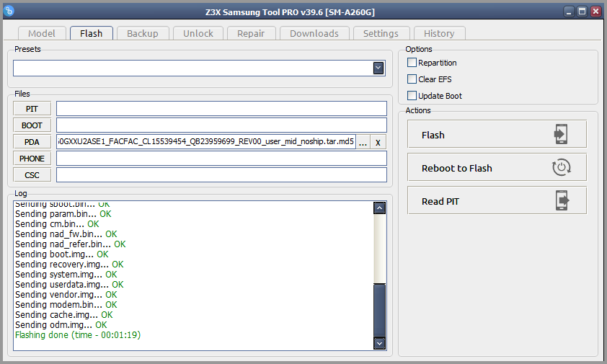607x364 pixels.
Task: Click 'Flashing done (time - 00:01:19)' log line
Action: point(78,335)
